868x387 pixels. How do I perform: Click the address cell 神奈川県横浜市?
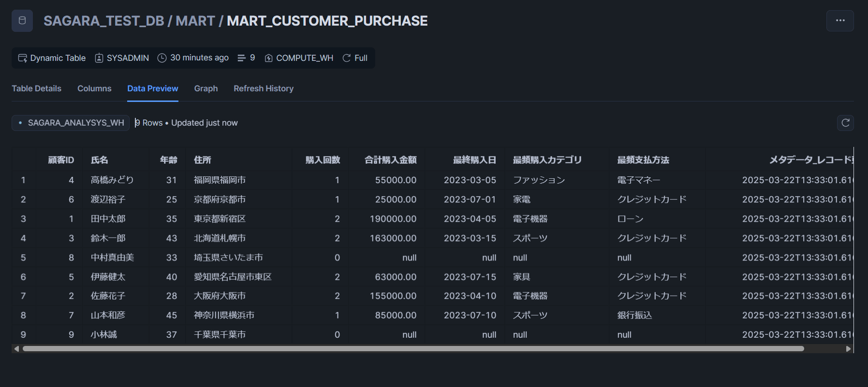tap(224, 315)
